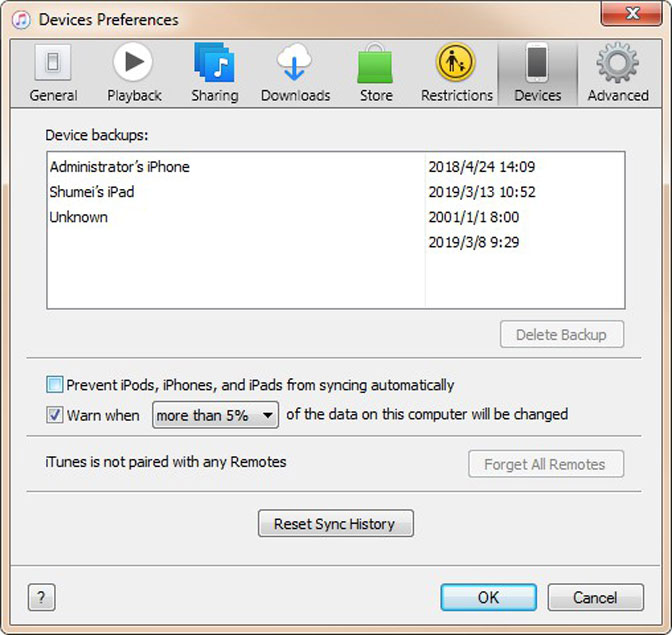The image size is (672, 635).
Task: Dismiss dialog with Cancel button
Action: pyautogui.click(x=595, y=597)
